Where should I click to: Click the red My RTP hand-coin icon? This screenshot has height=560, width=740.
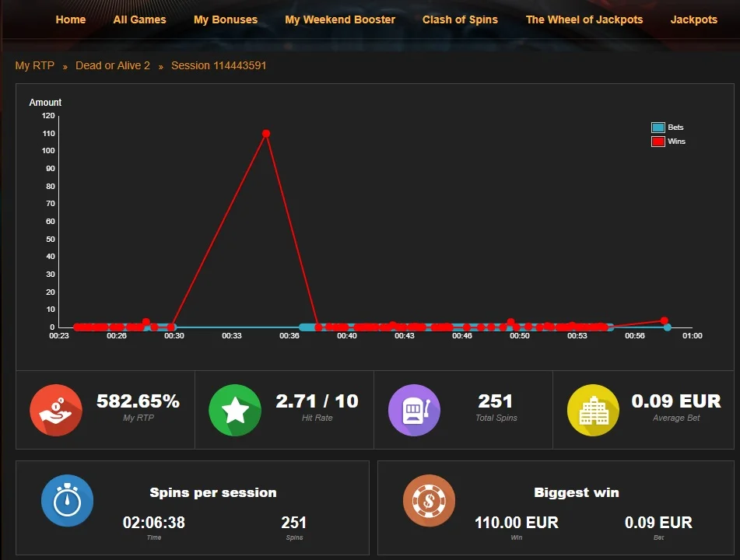point(56,410)
